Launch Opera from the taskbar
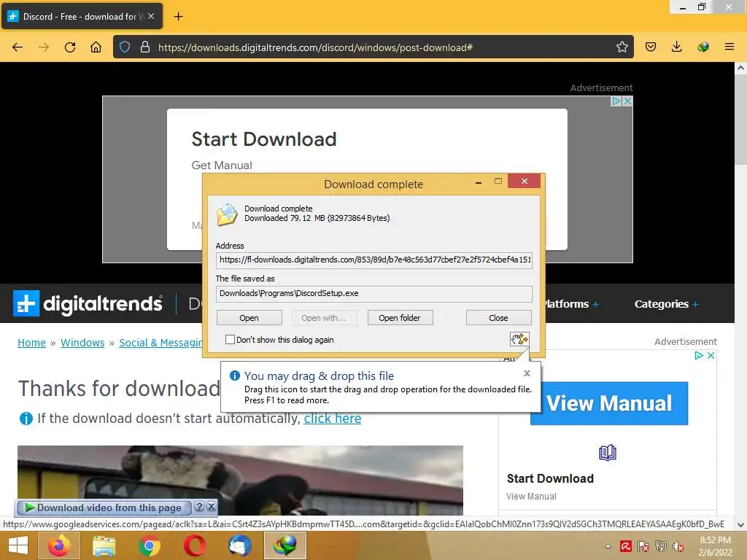747x560 pixels. [194, 545]
